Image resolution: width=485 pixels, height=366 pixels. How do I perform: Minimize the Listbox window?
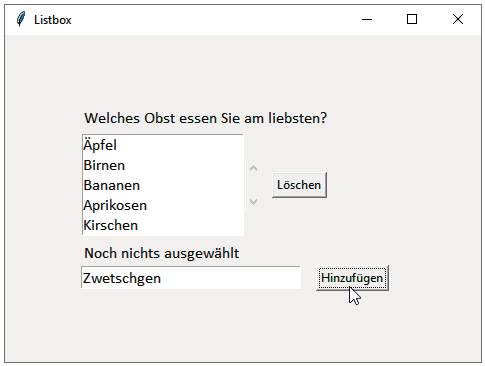(x=367, y=19)
